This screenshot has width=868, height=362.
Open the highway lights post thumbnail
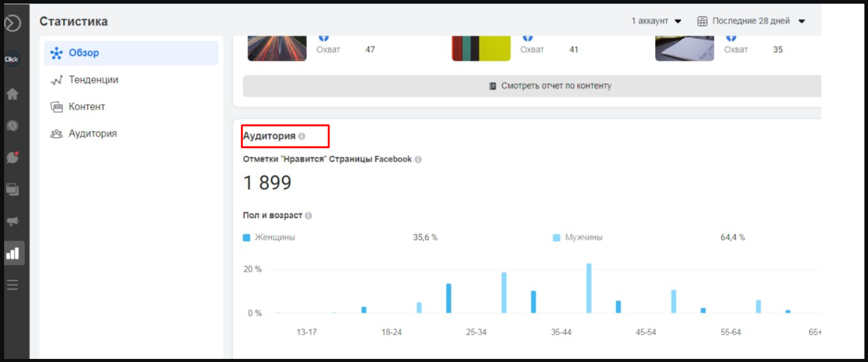point(277,48)
